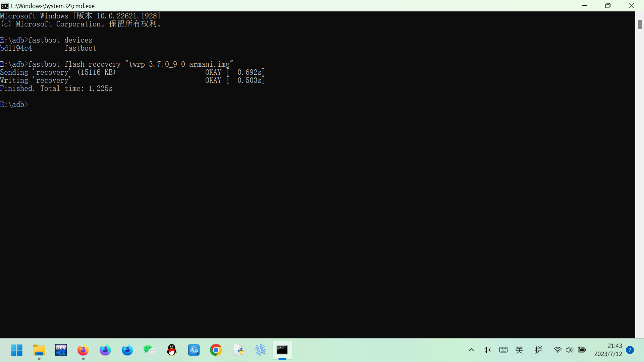Click the Microsoft Corporation copyright line

coord(82,24)
